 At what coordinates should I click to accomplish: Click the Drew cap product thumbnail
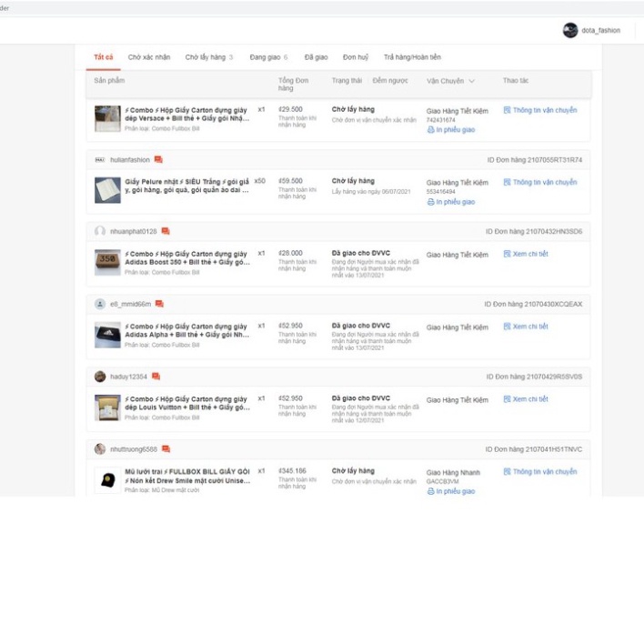click(x=107, y=480)
